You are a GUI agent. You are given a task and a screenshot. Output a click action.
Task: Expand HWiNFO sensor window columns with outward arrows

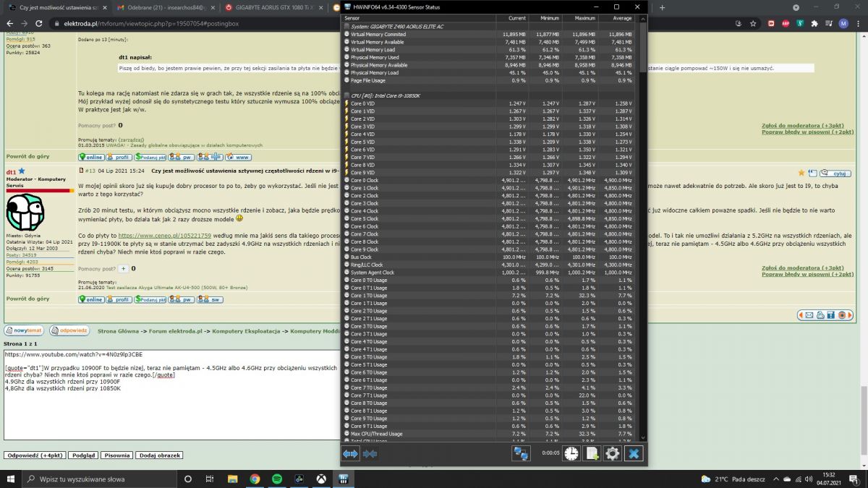351,453
